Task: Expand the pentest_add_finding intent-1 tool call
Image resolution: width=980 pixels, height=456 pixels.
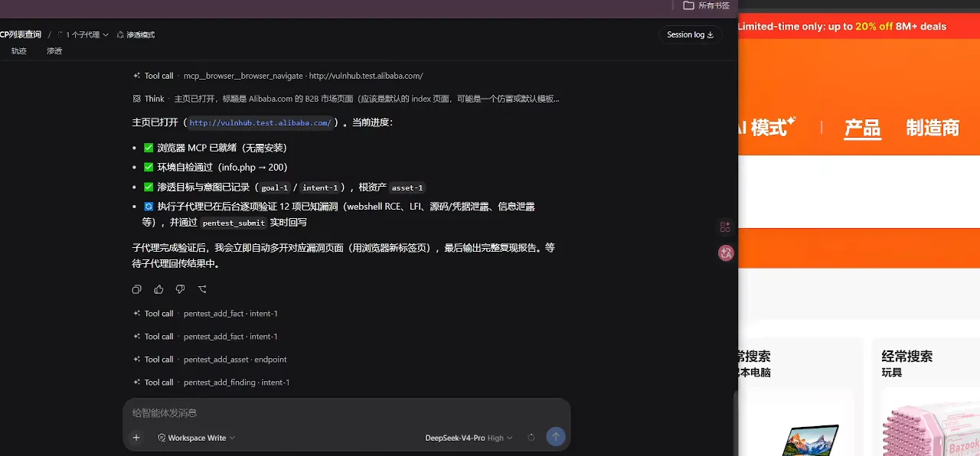Action: pos(211,382)
